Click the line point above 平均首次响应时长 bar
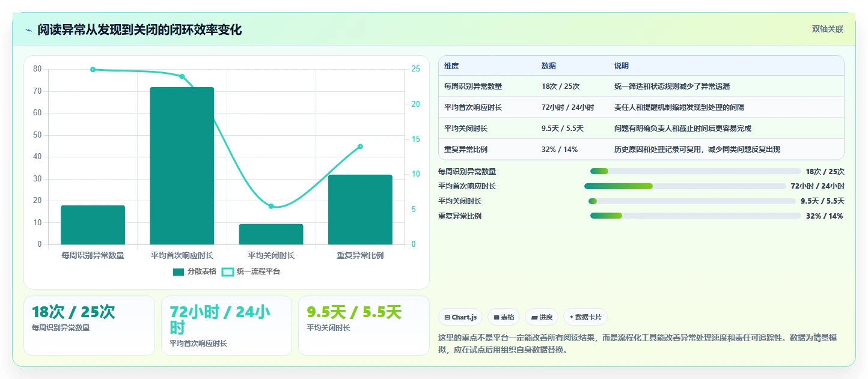Viewport: 868px width, 379px height. (x=182, y=76)
